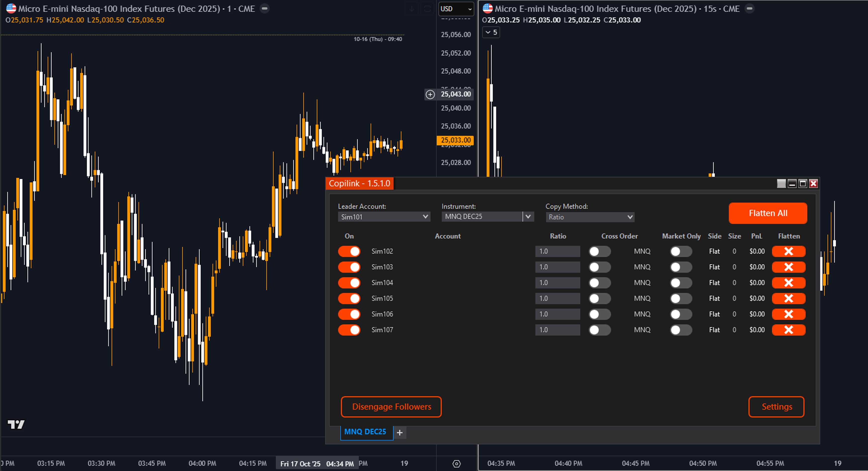
Task: Click the TradingView logo on the left chart
Action: pos(16,424)
